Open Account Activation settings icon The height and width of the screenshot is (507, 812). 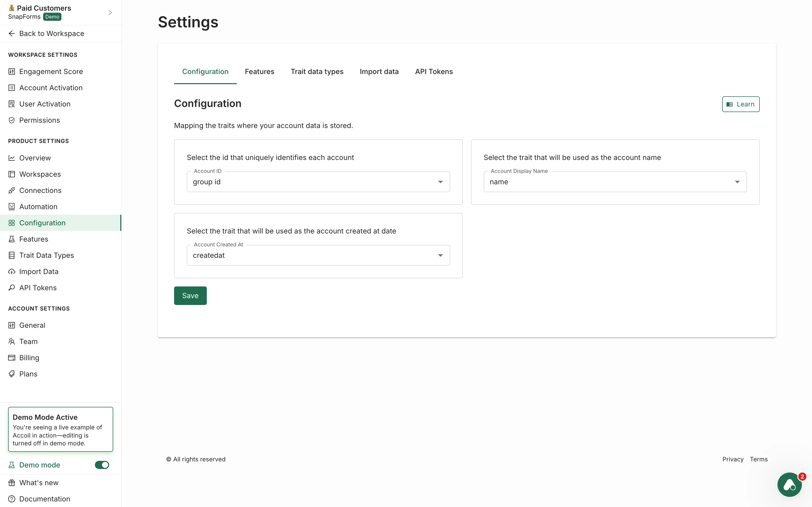(x=12, y=87)
